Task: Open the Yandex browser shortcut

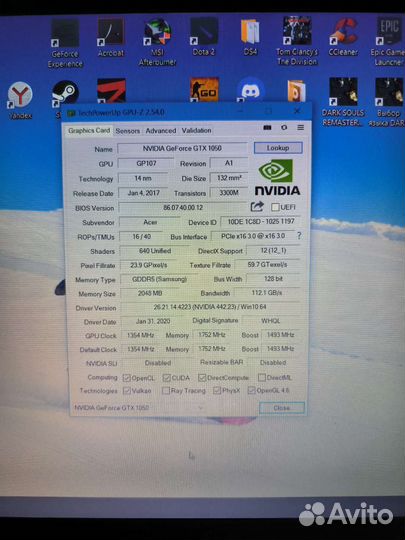Action: tap(20, 100)
